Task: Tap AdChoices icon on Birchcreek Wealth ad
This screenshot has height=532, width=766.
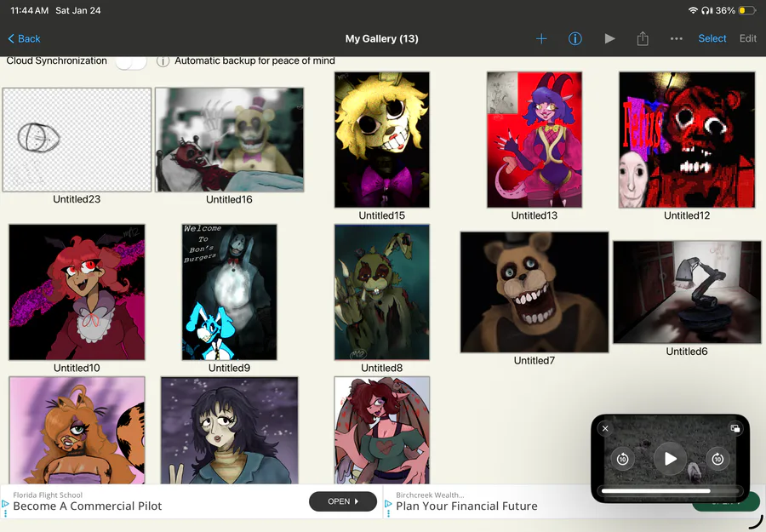Action: (x=388, y=503)
